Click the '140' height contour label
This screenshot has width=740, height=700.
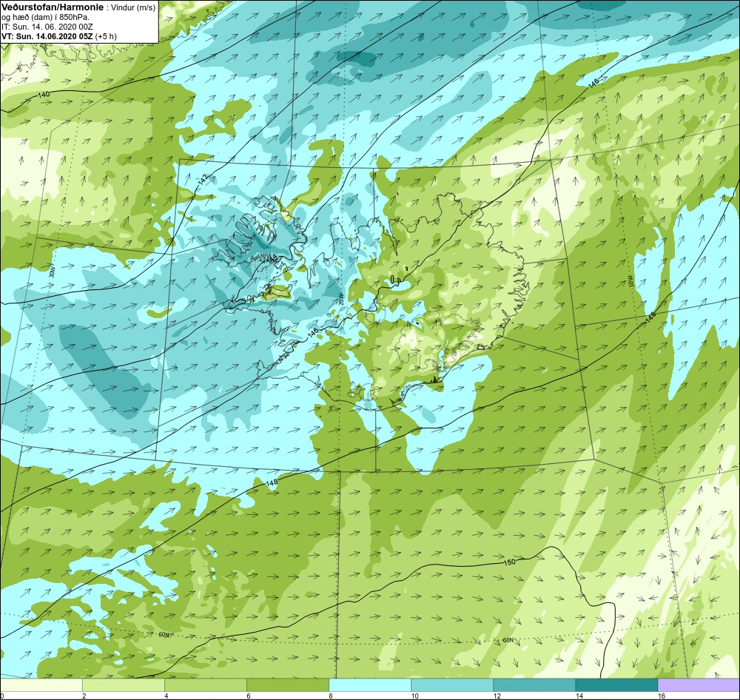pyautogui.click(x=44, y=95)
